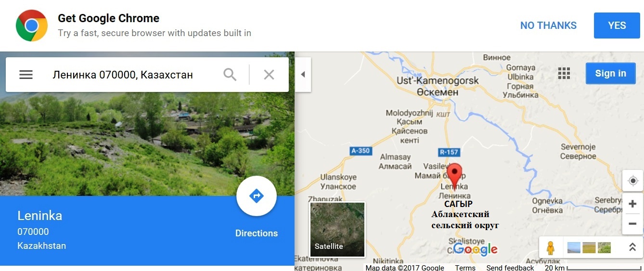Open the Google apps grid icon
644x271 pixels.
(564, 73)
